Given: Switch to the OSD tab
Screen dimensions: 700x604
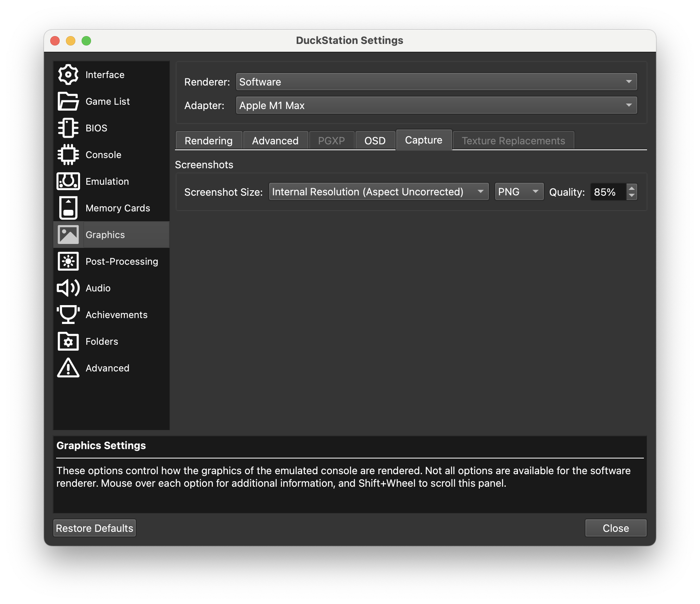Looking at the screenshot, I should coord(375,141).
